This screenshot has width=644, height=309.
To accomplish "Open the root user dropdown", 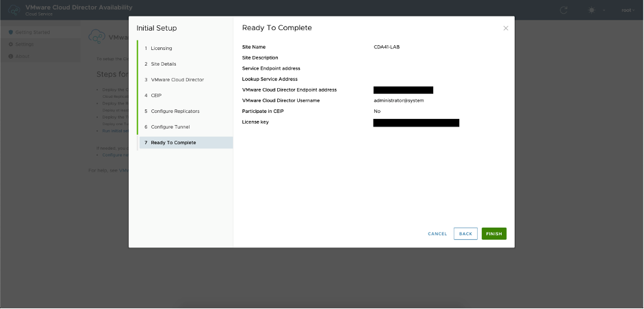I will (628, 10).
